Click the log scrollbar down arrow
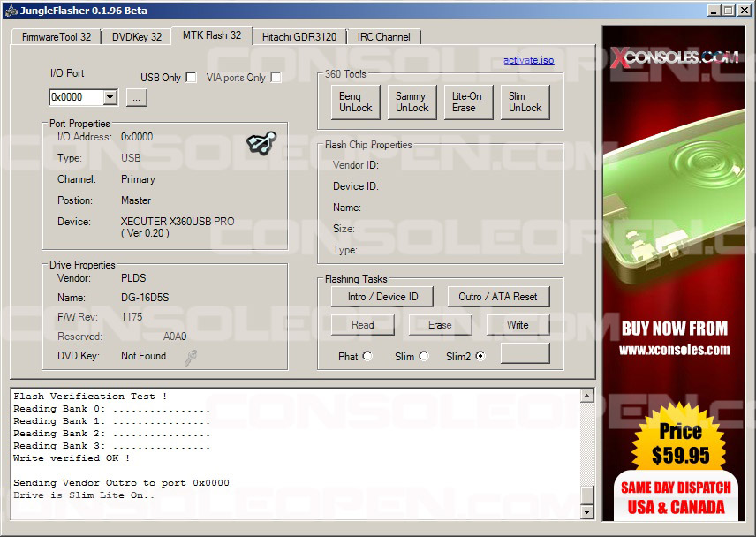Image resolution: width=756 pixels, height=537 pixels. point(587,511)
